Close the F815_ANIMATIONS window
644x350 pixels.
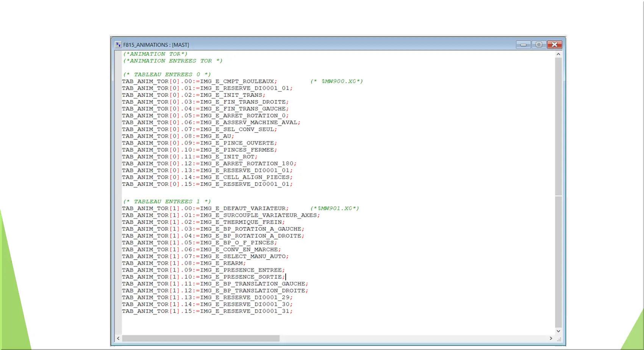point(555,45)
